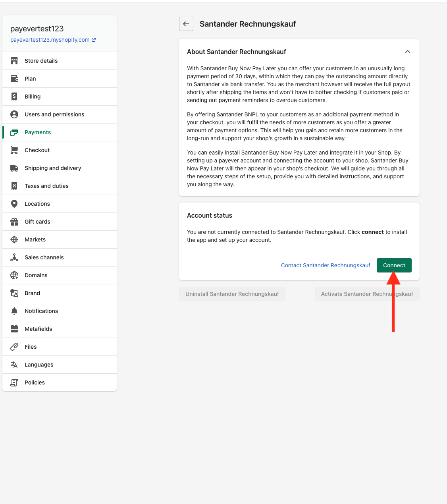447x504 pixels.
Task: Click the Gift cards present icon
Action: (14, 222)
